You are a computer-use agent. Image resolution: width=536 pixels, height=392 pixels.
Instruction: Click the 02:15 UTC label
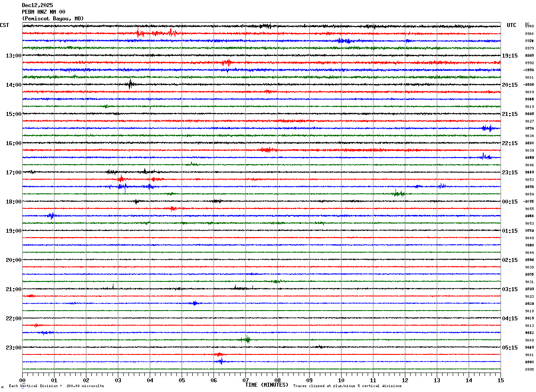[510, 260]
